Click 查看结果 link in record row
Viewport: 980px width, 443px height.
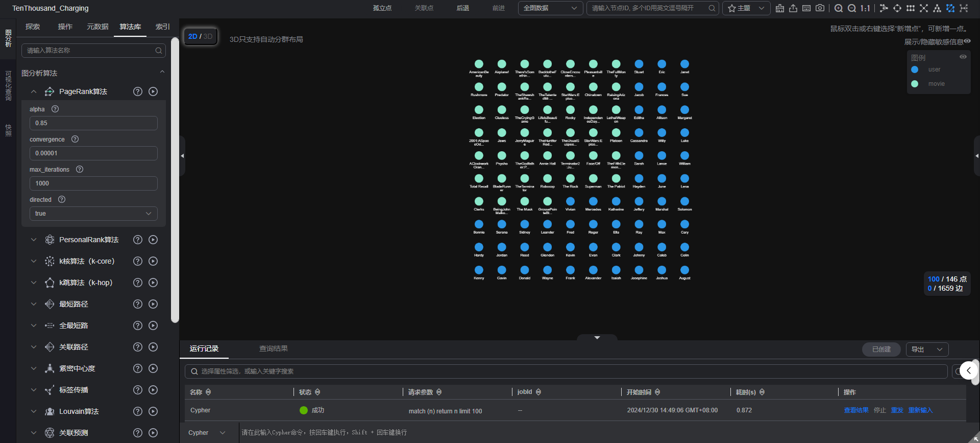pyautogui.click(x=856, y=410)
